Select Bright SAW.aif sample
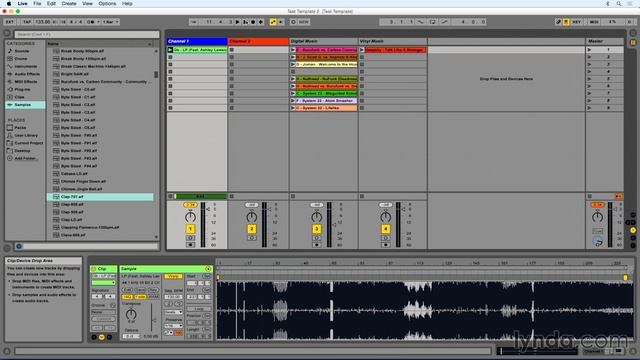 75,74
